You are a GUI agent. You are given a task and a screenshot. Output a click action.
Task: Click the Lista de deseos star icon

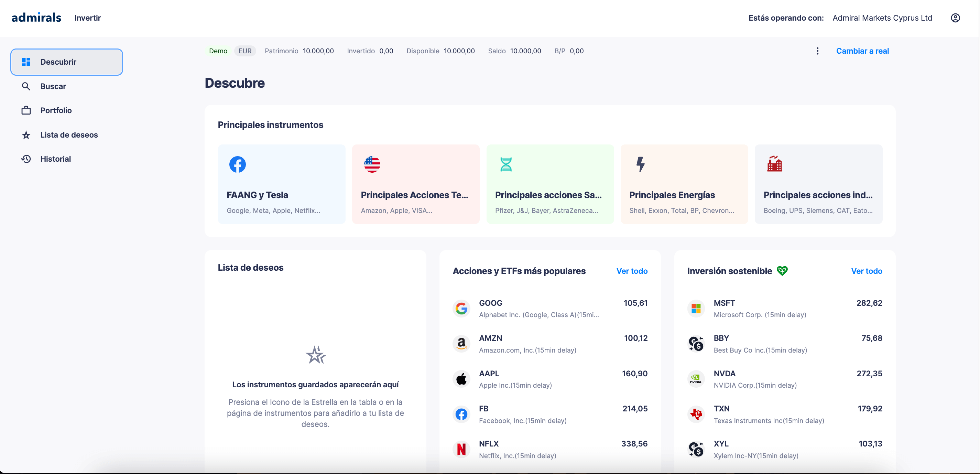pos(26,135)
